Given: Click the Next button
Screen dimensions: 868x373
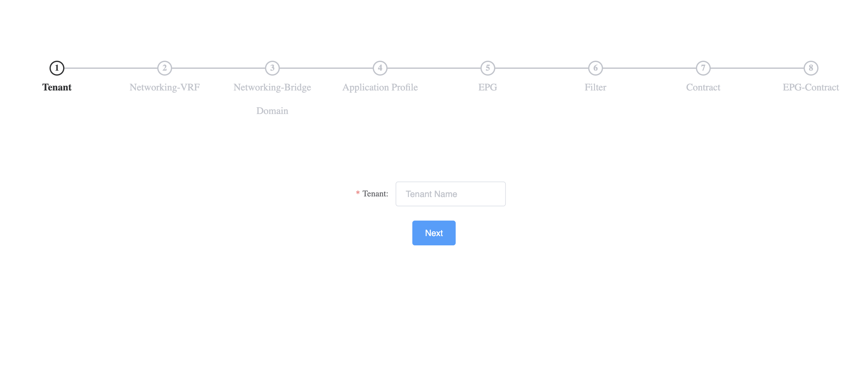Looking at the screenshot, I should pos(434,233).
